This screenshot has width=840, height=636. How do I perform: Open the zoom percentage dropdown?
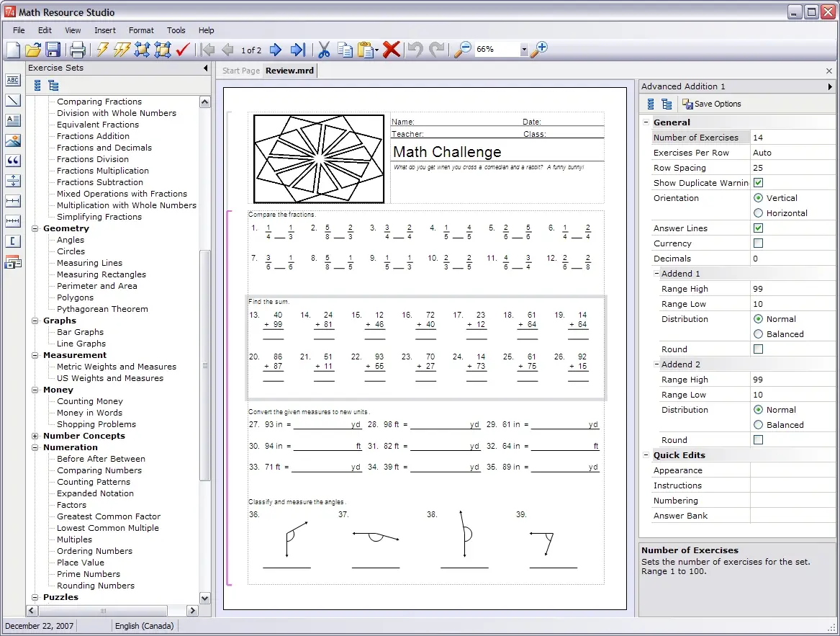524,49
